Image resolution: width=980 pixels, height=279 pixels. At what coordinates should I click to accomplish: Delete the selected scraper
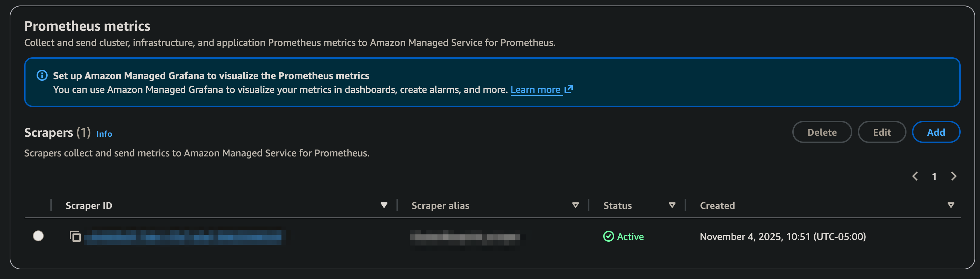click(x=822, y=132)
